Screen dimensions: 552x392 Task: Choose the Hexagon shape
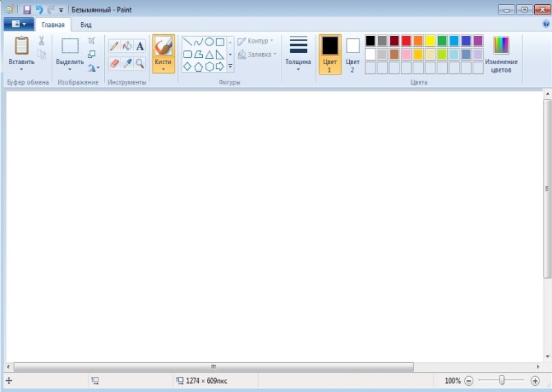pos(210,66)
